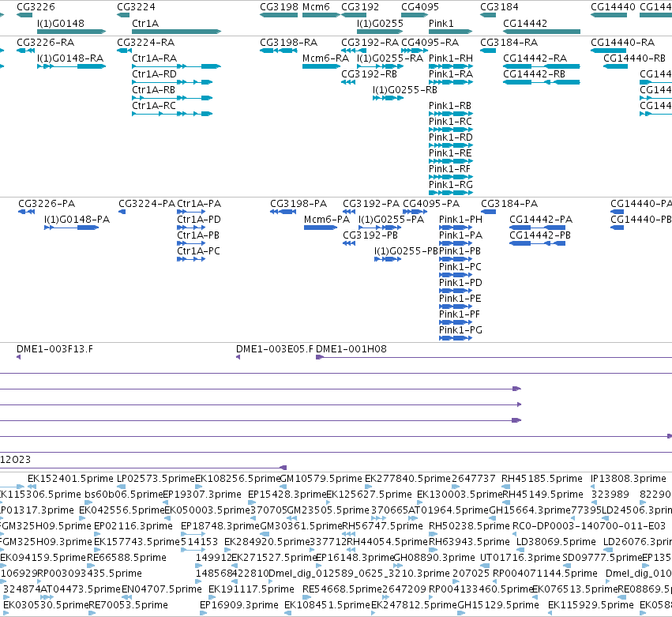Click transcript CG14440-RA
This screenshot has height=617, width=672.
609,51
